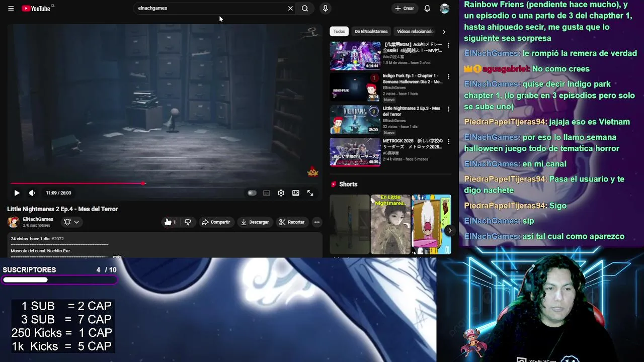Screen dimensions: 644x362
Task: Open options for Ado medley video
Action: (x=448, y=45)
